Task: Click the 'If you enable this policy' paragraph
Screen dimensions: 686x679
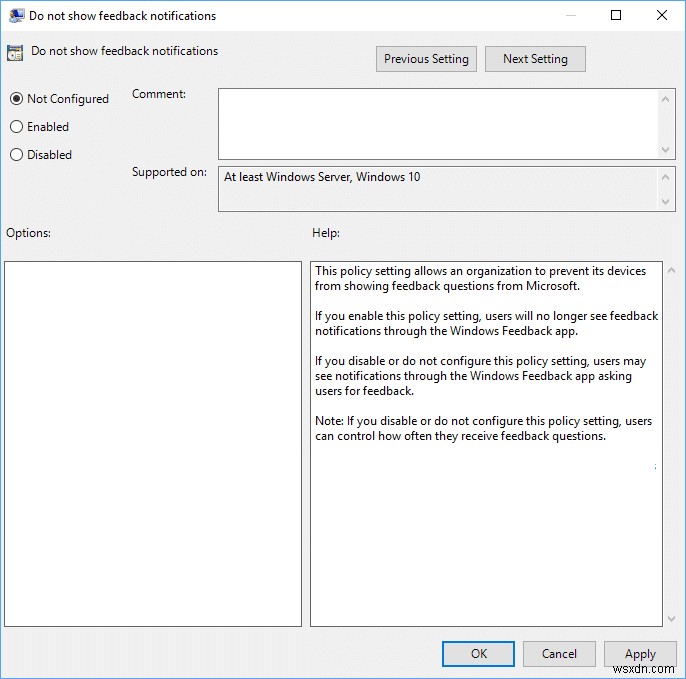Action: coord(486,323)
